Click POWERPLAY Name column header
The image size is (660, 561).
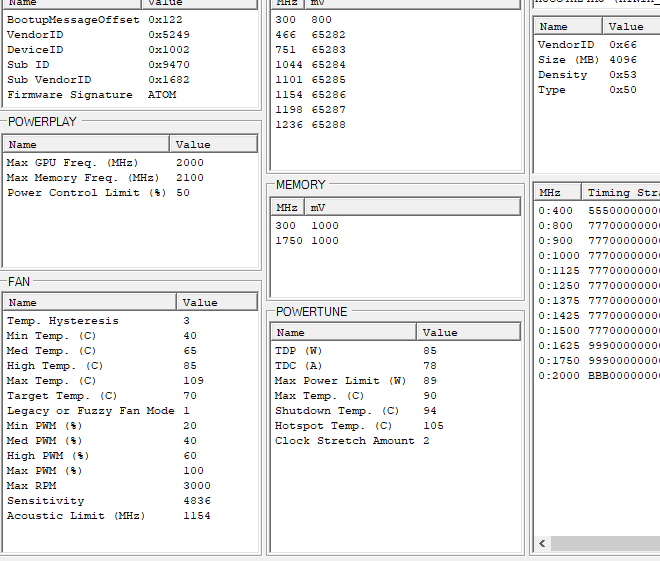[x=86, y=144]
